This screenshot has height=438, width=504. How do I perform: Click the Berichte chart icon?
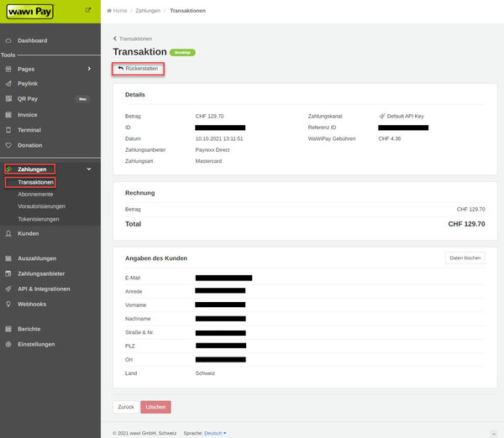(8, 329)
